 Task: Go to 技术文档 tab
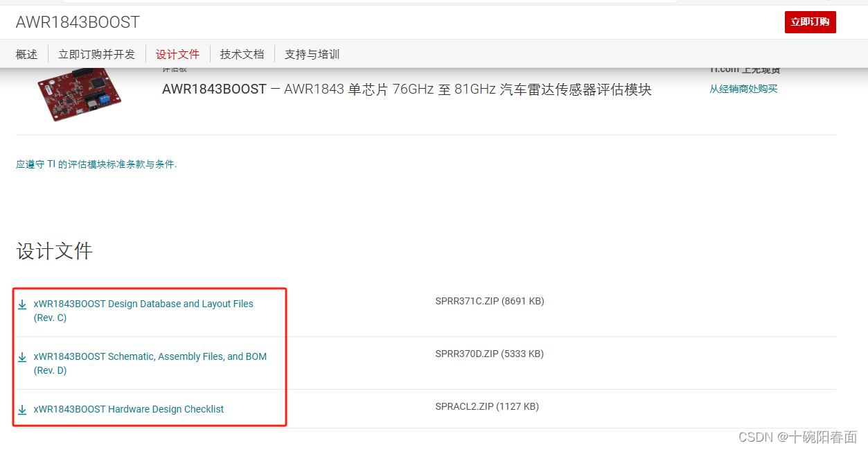242,54
